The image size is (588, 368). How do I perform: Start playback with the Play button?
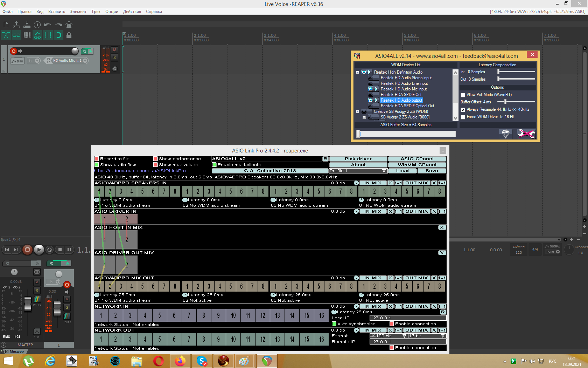39,250
